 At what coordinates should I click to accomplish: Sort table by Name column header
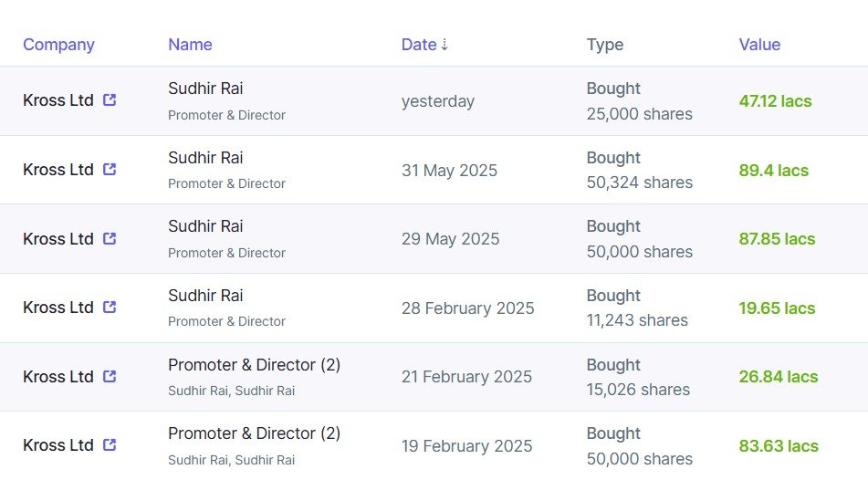click(190, 45)
